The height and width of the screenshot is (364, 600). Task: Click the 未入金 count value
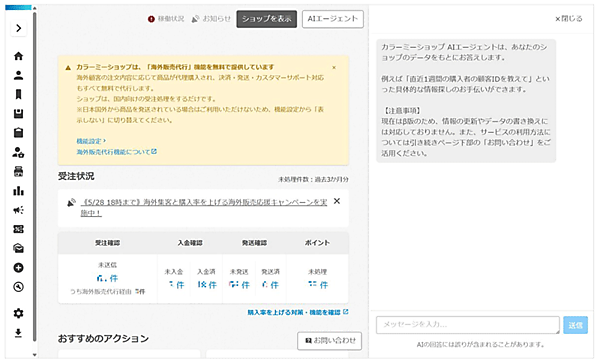(x=176, y=285)
